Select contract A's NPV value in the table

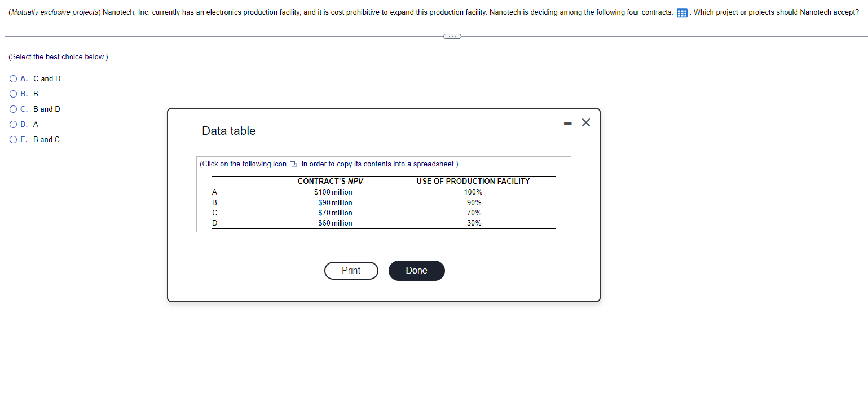pyautogui.click(x=335, y=192)
